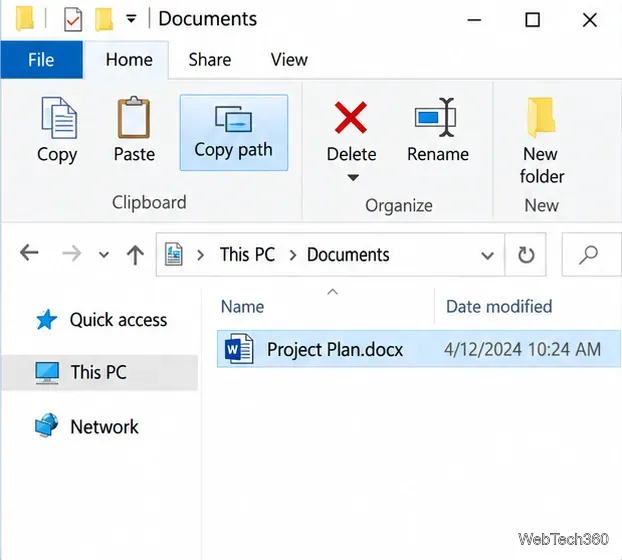622x560 pixels.
Task: Open the File menu tab
Action: (41, 60)
